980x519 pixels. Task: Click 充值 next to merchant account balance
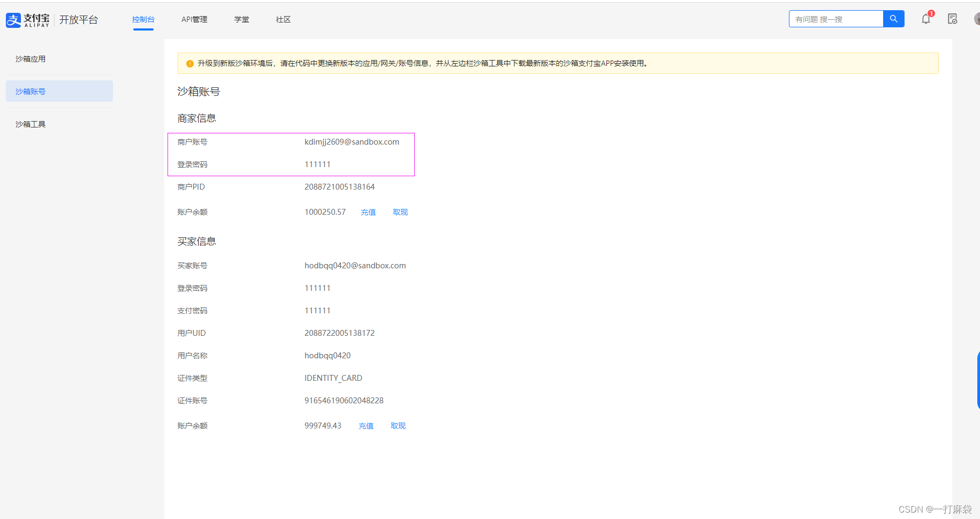coord(368,212)
